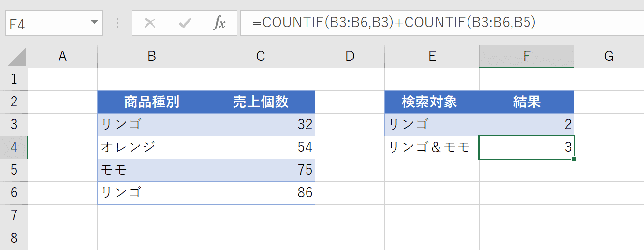Select active cell F4 showing 3

pyautogui.click(x=527, y=147)
